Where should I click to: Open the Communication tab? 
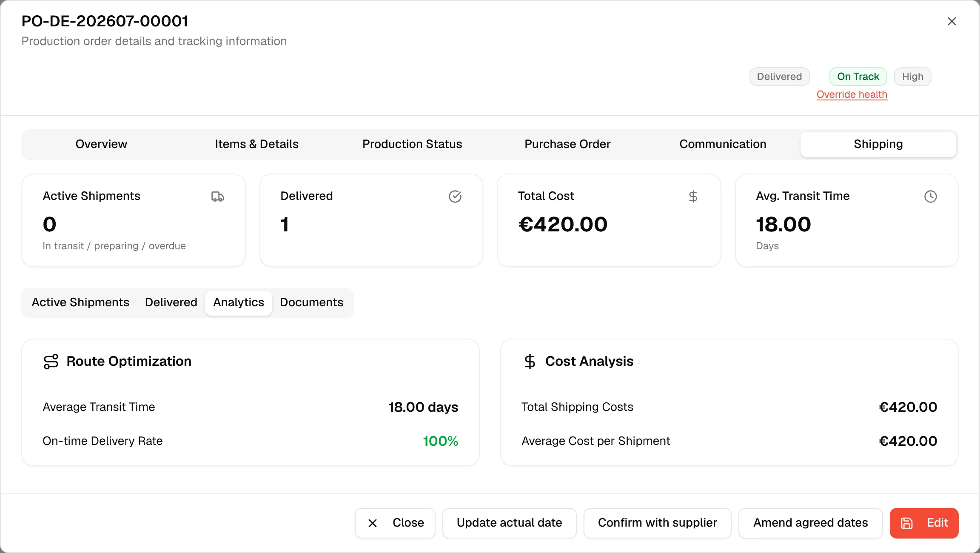(x=723, y=144)
